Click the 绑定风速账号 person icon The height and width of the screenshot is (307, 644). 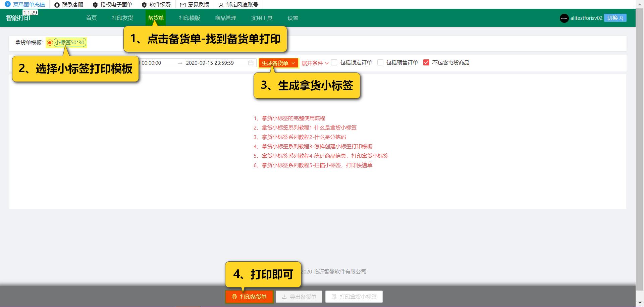[221, 4]
